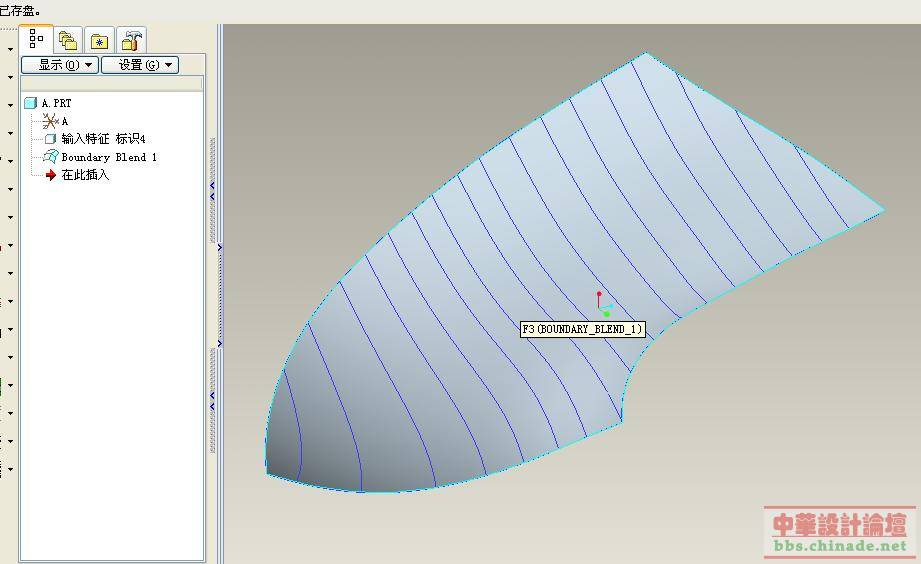The image size is (921, 564).
Task: Open the Favorites folder tab
Action: (x=100, y=40)
